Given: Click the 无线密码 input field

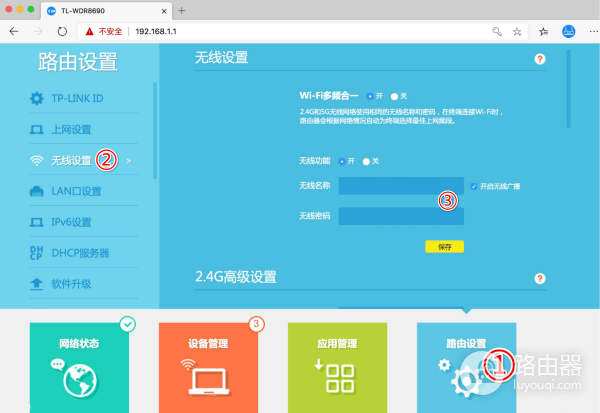Looking at the screenshot, I should pos(400,216).
